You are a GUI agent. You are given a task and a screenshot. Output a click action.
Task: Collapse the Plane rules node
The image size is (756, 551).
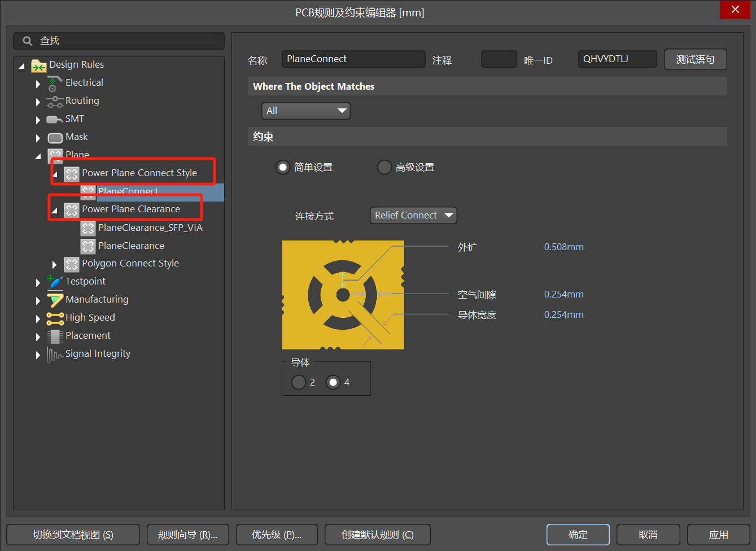tap(38, 156)
